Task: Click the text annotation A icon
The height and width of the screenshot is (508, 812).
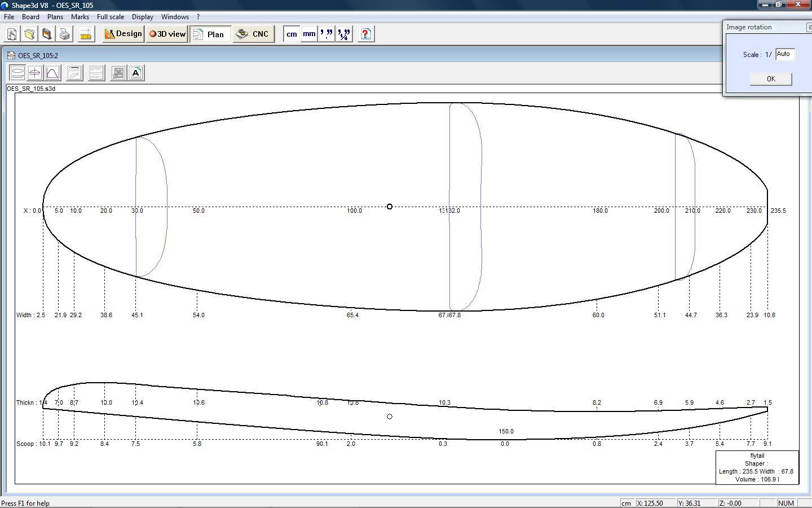Action: tap(136, 73)
